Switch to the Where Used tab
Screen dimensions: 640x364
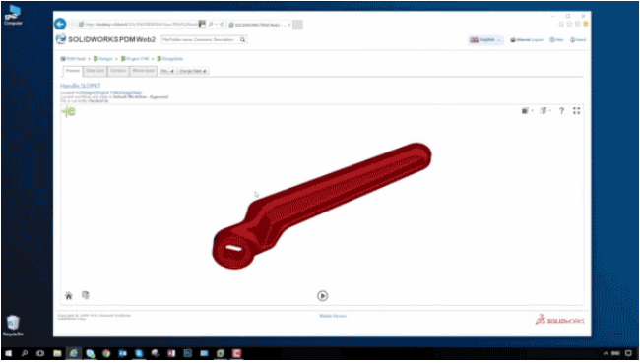click(144, 71)
